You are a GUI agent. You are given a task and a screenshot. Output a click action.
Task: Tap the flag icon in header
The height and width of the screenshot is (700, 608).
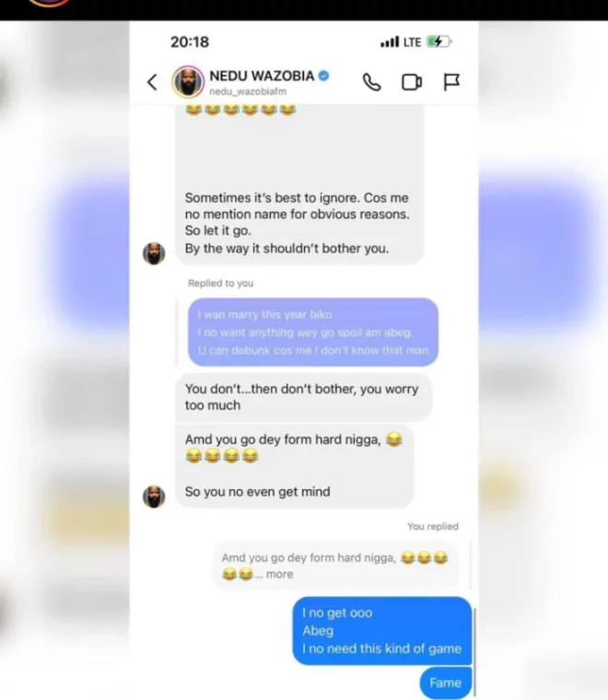point(451,82)
